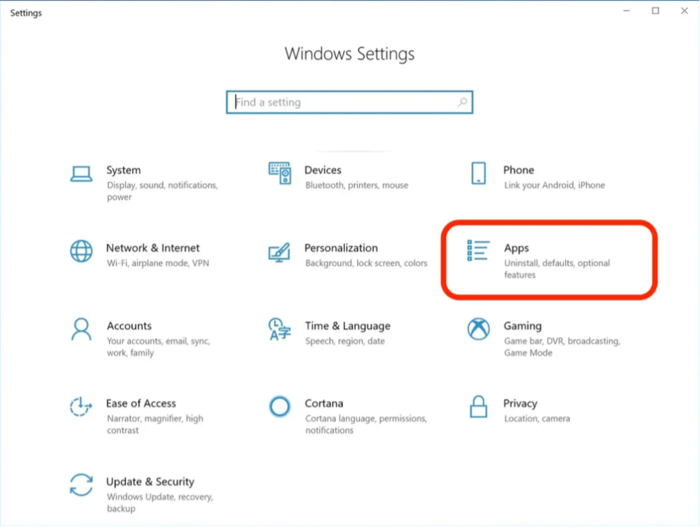Image resolution: width=700 pixels, height=529 pixels.
Task: Open the Time & Language icon
Action: click(x=279, y=329)
